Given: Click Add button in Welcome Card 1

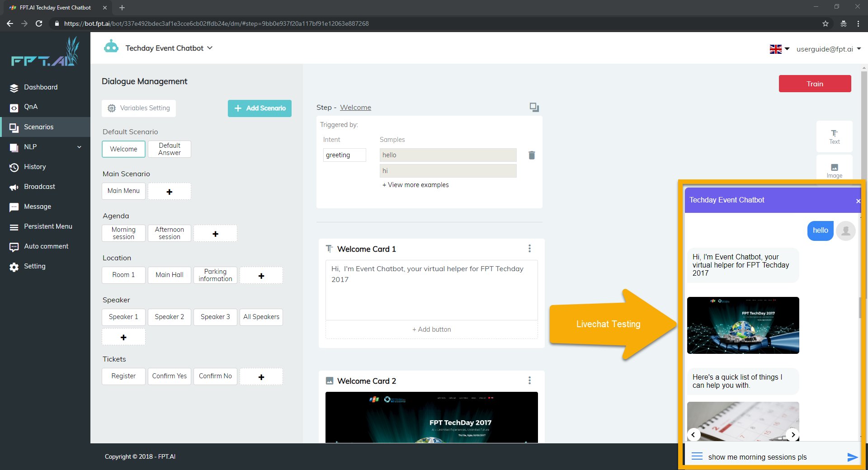Looking at the screenshot, I should click(432, 329).
